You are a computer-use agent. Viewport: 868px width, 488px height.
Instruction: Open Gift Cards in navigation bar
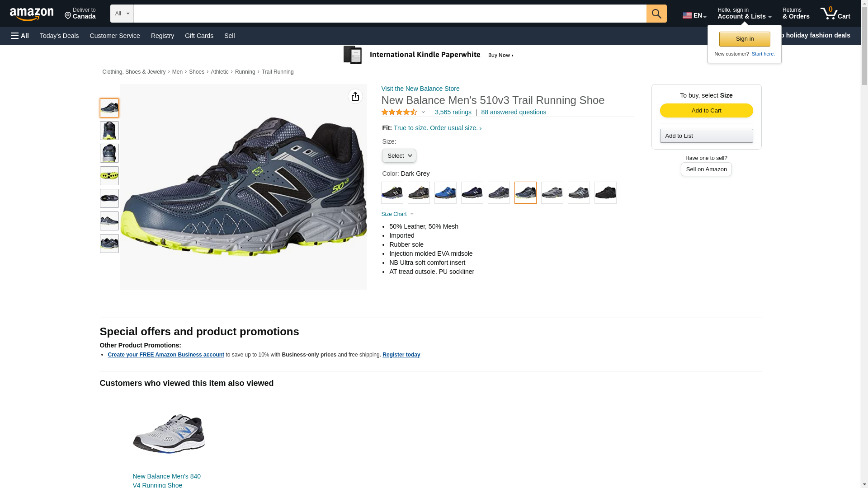point(199,36)
